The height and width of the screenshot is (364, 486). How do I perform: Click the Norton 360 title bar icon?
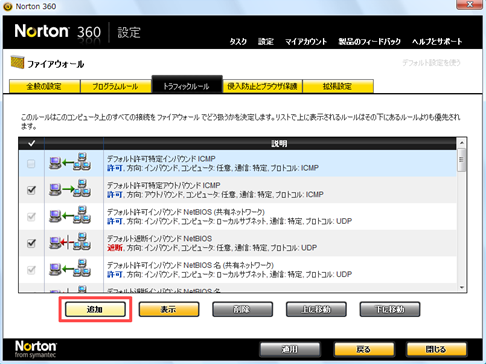(7, 6)
